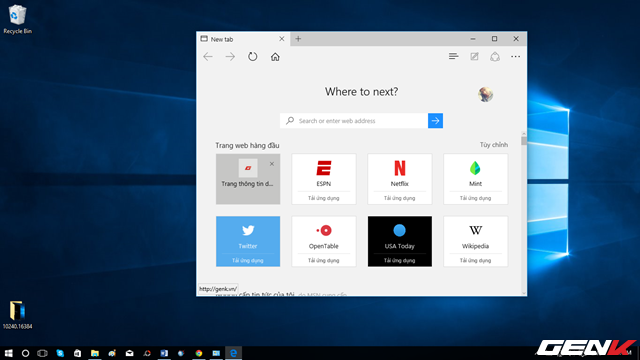The height and width of the screenshot is (360, 640).
Task: Click the scrollbar down arrow in Edge
Action: pyautogui.click(x=524, y=293)
